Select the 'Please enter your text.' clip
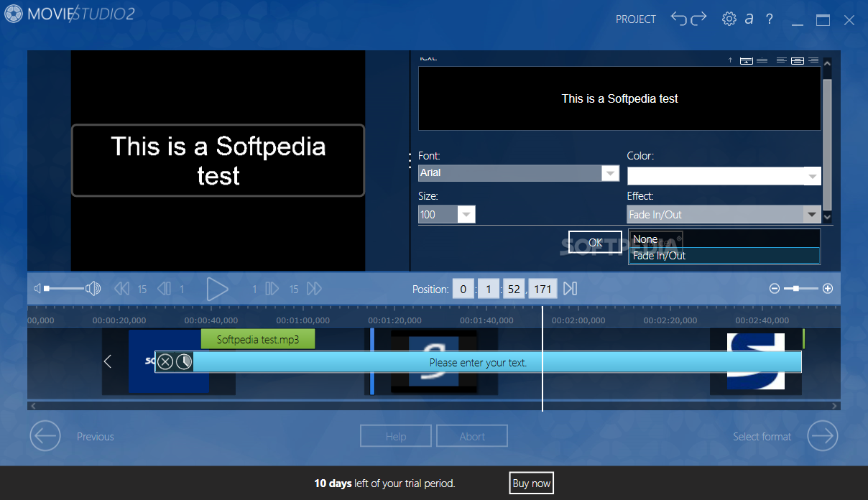868x500 pixels. 478,362
